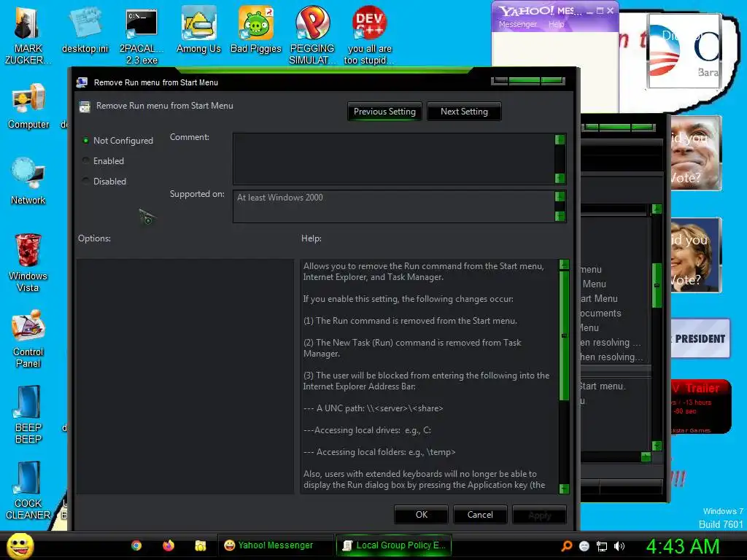This screenshot has height=560, width=747.
Task: Open the BEEP BEEP desktop icon
Action: pyautogui.click(x=28, y=414)
